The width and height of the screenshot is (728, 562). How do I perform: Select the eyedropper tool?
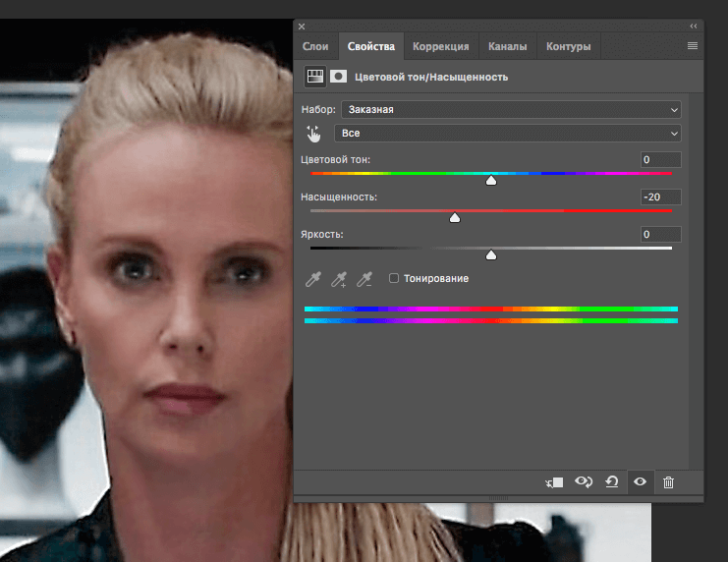point(313,279)
